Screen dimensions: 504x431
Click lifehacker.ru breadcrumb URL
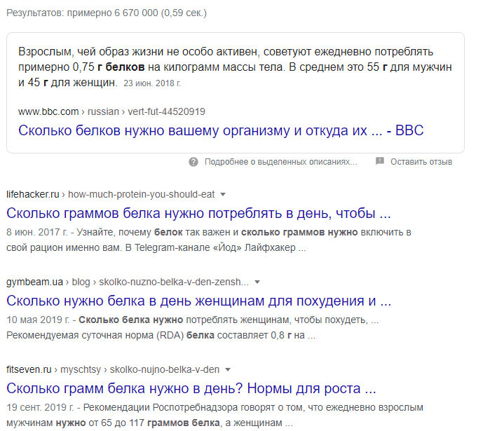click(110, 194)
